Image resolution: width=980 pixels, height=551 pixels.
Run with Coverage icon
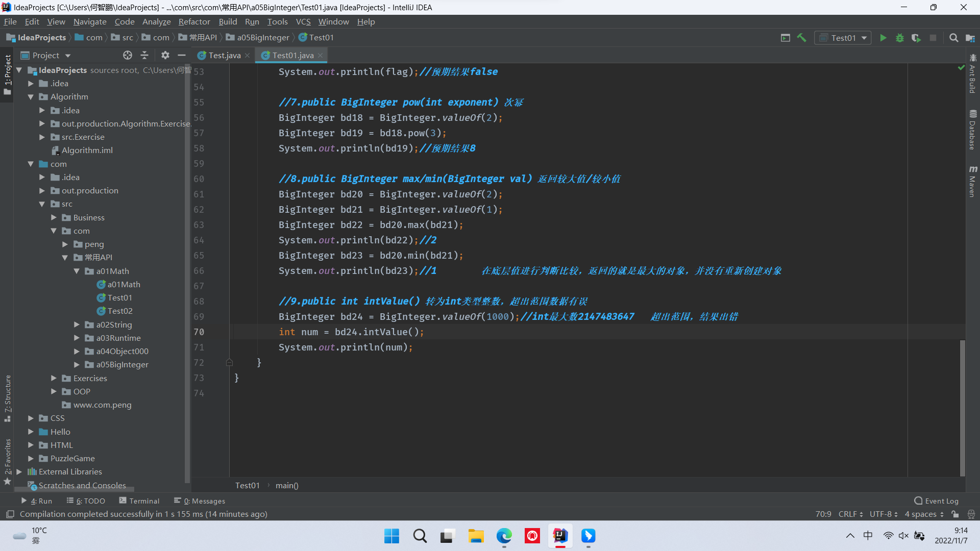tap(916, 38)
